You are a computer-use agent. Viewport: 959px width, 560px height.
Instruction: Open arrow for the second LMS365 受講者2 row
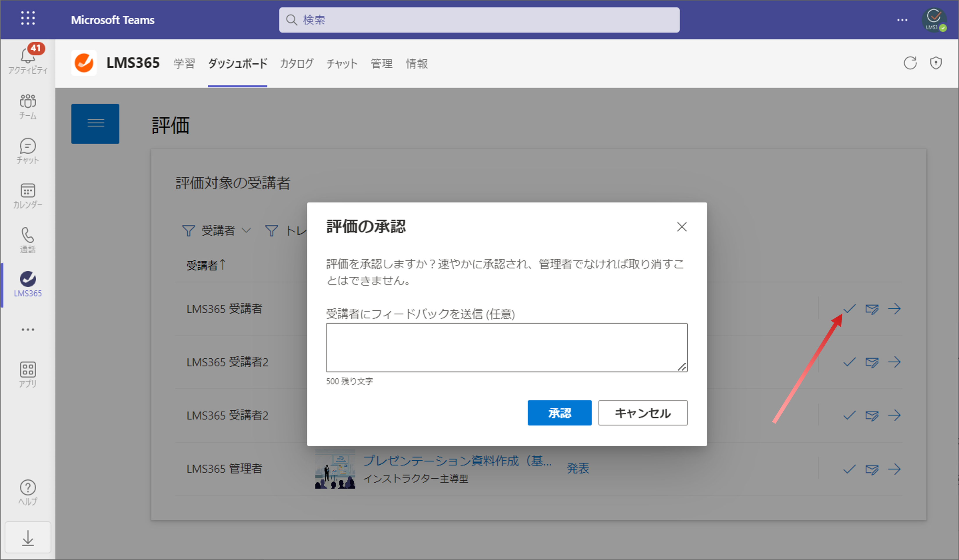click(x=894, y=415)
